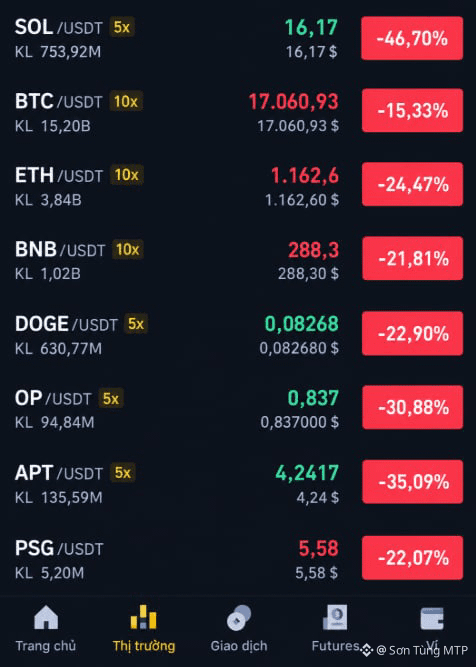Tap the 5x leverage badge next to DOGE

[x=136, y=324]
